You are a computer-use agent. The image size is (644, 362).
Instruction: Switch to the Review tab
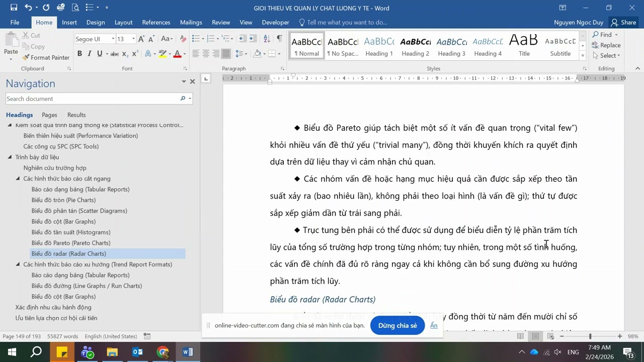pyautogui.click(x=221, y=22)
